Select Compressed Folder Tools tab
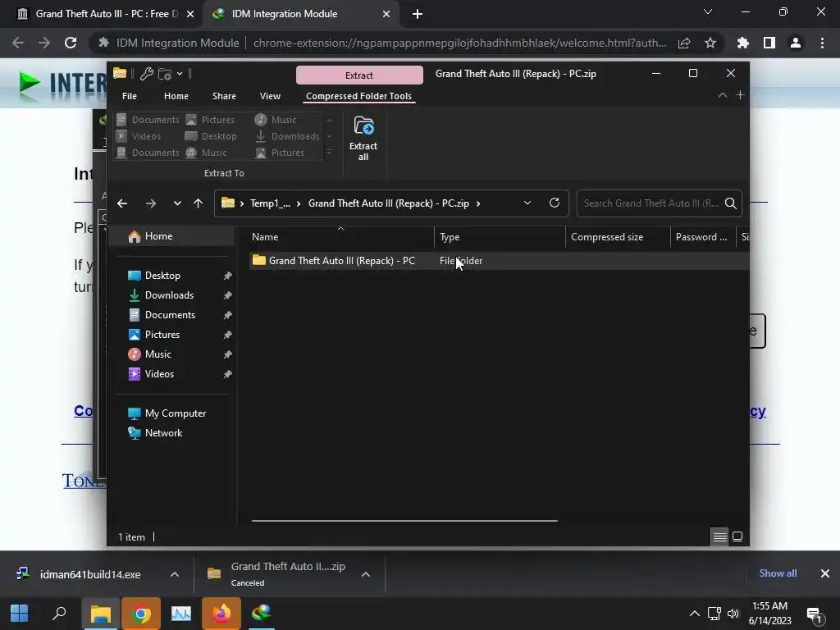Viewport: 840px width, 630px height. point(358,96)
